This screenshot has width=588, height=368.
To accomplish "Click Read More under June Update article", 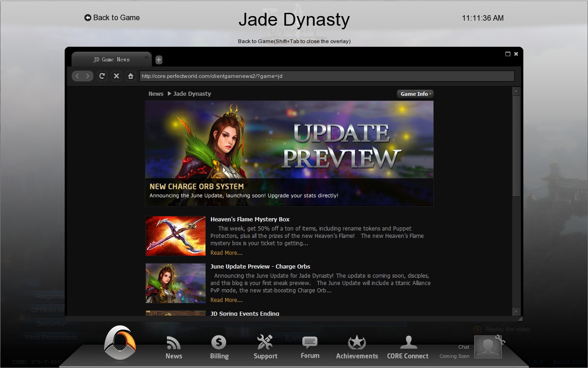I will 227,300.
